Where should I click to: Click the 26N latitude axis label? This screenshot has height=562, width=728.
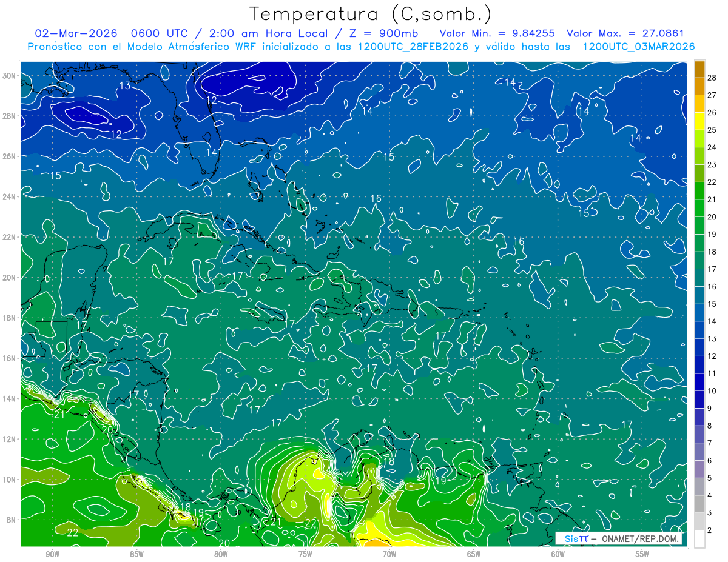pyautogui.click(x=10, y=156)
